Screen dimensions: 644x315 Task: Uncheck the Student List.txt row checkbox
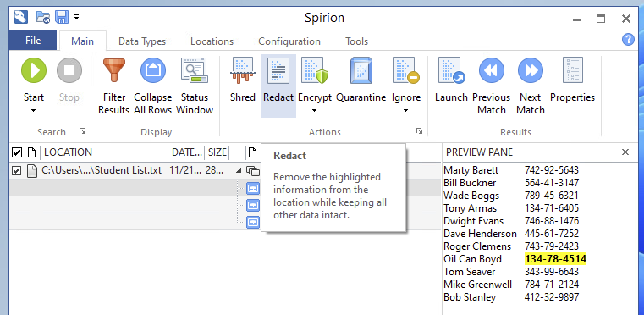(16, 170)
